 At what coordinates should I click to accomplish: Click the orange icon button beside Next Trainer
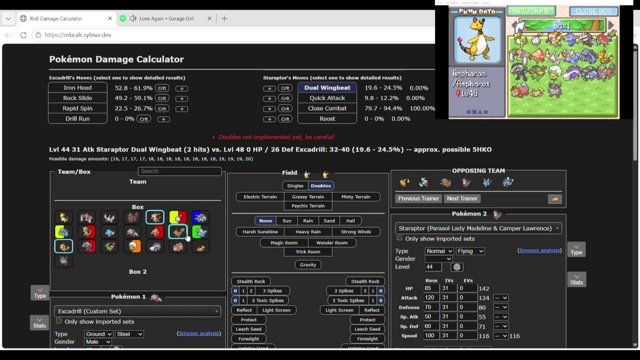(x=555, y=199)
